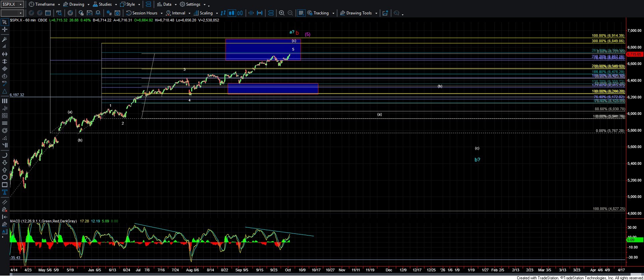Select the pointer cursor tool
The width and height of the screenshot is (644, 280).
(x=5, y=22)
